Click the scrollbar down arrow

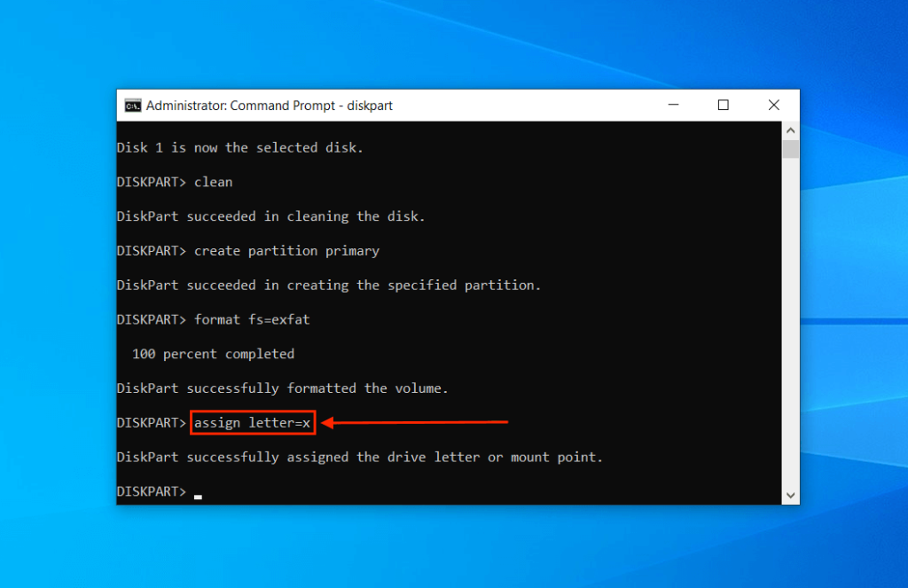[789, 494]
